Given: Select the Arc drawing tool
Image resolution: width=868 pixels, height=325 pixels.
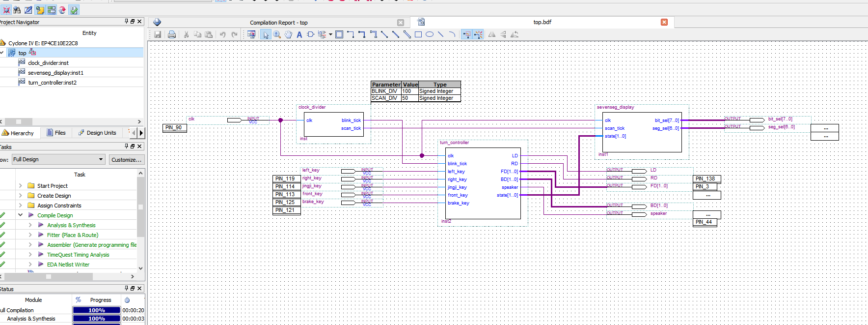Looking at the screenshot, I should (452, 34).
